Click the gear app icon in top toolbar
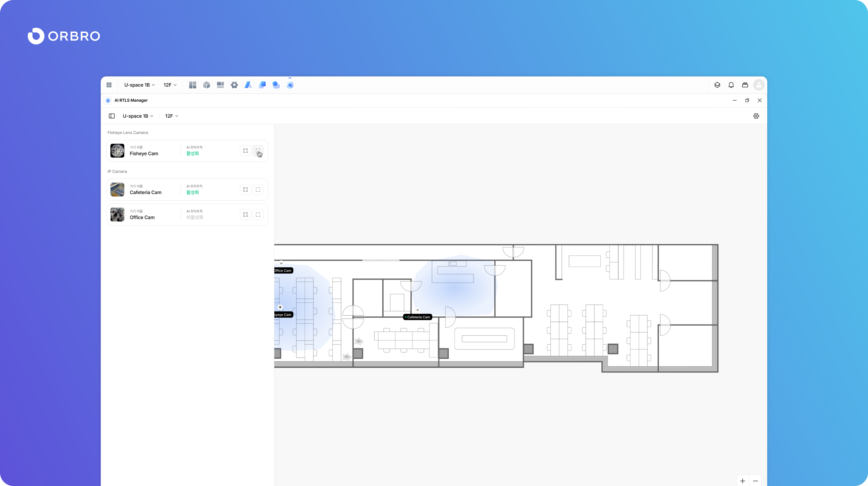 234,85
